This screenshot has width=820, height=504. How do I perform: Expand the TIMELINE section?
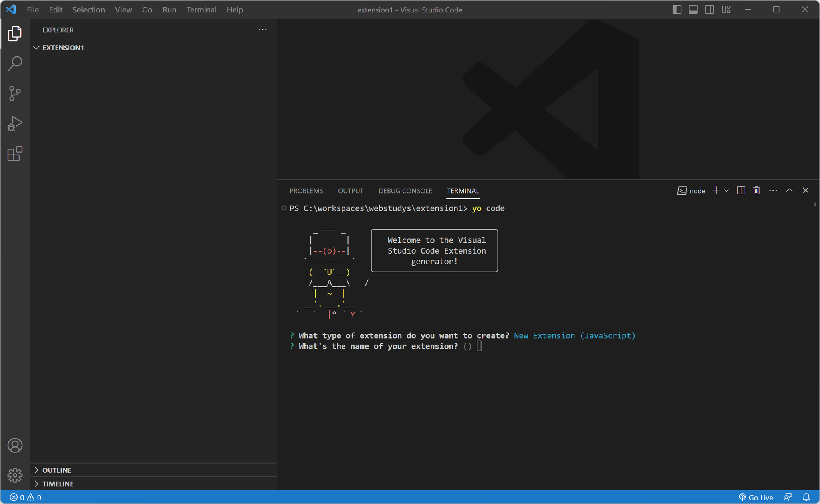click(x=58, y=484)
